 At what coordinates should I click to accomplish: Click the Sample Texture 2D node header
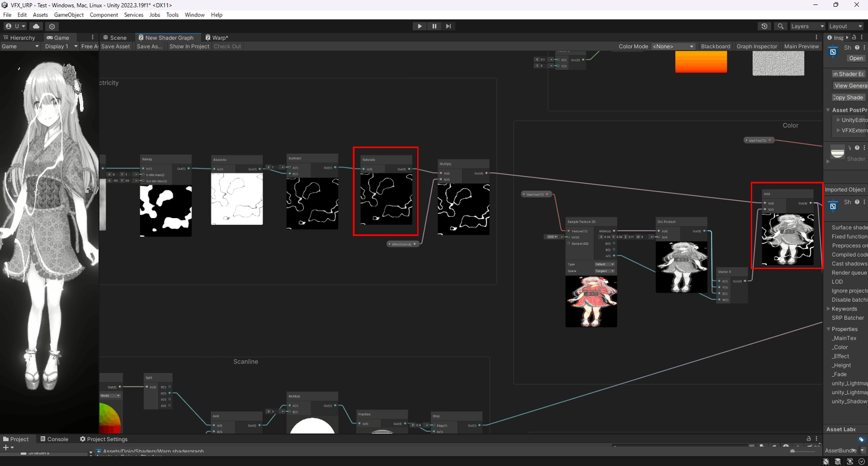[x=591, y=221]
